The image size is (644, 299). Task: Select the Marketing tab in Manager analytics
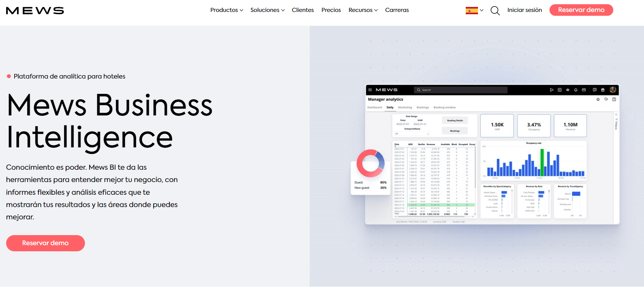point(405,107)
